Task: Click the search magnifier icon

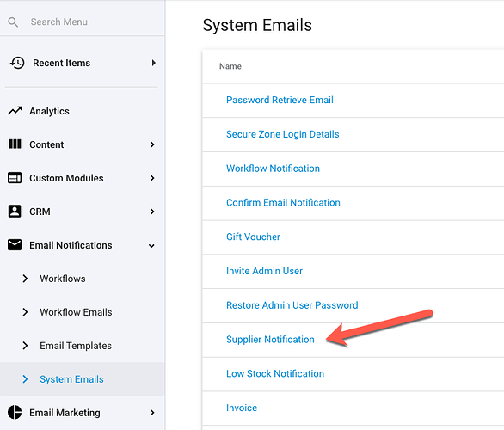Action: coord(13,21)
